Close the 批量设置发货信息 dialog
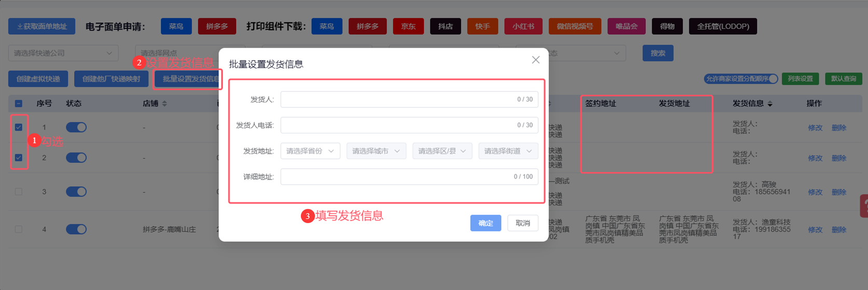 pyautogui.click(x=535, y=60)
